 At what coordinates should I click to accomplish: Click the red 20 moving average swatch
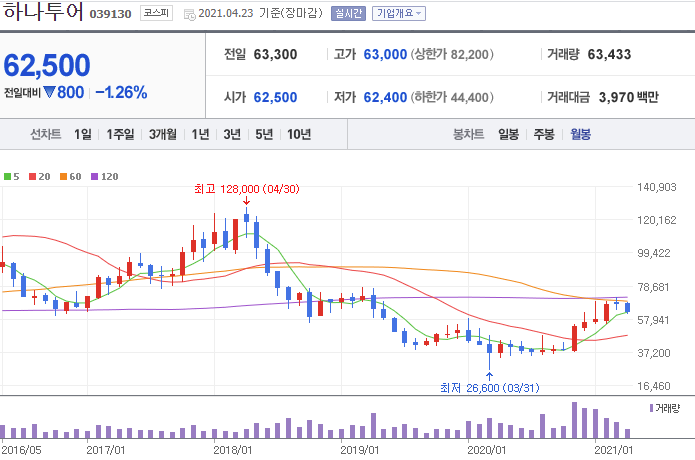32,176
